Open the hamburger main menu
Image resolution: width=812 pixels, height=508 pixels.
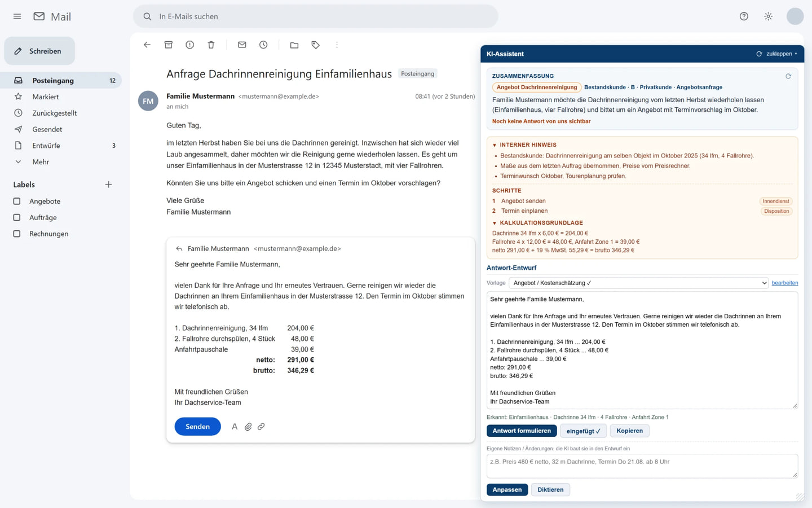click(x=17, y=16)
